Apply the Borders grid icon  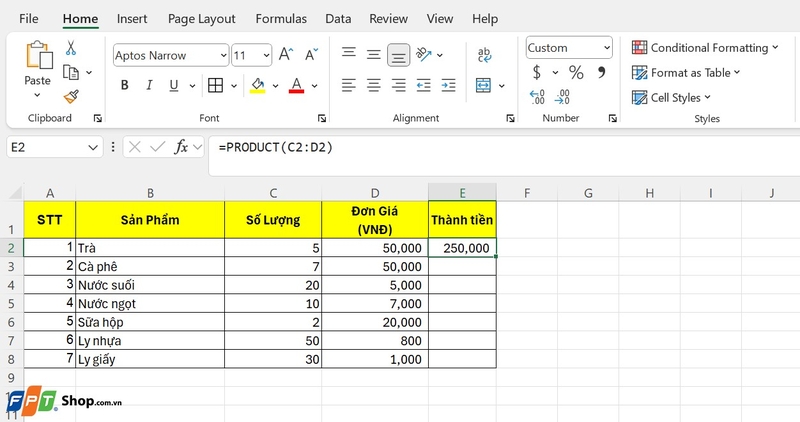coord(215,85)
